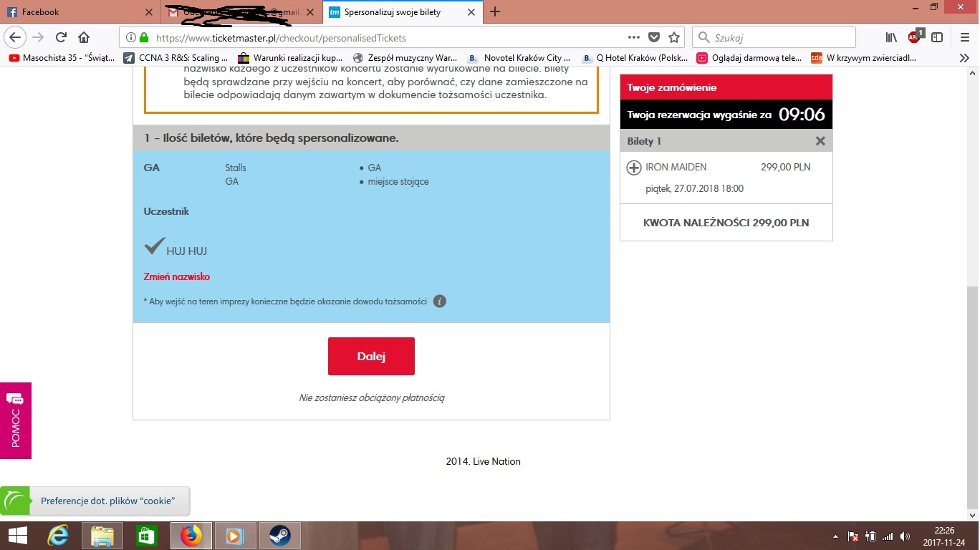Show more bookmarks via overflow chevron
This screenshot has height=550, width=980.
(x=964, y=58)
